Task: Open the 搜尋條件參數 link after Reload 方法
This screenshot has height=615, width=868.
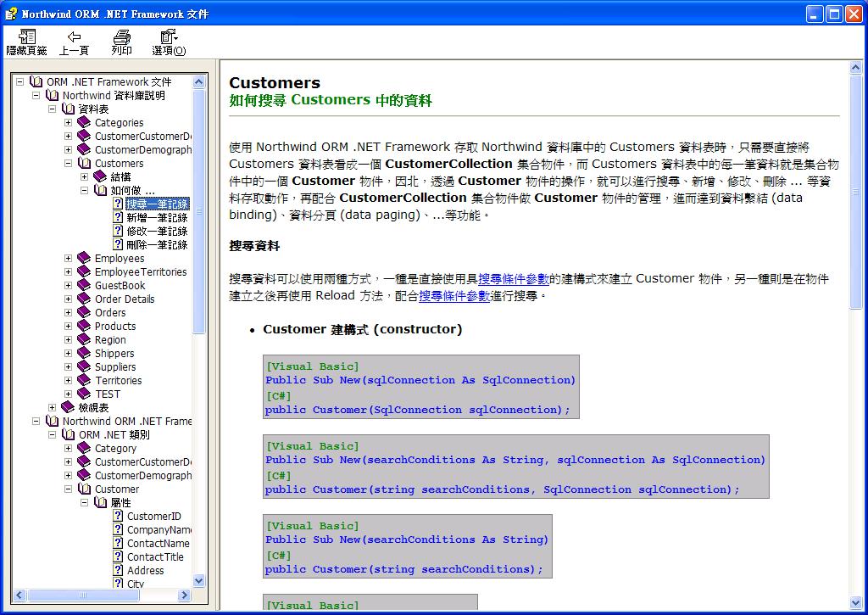Action: pos(454,296)
